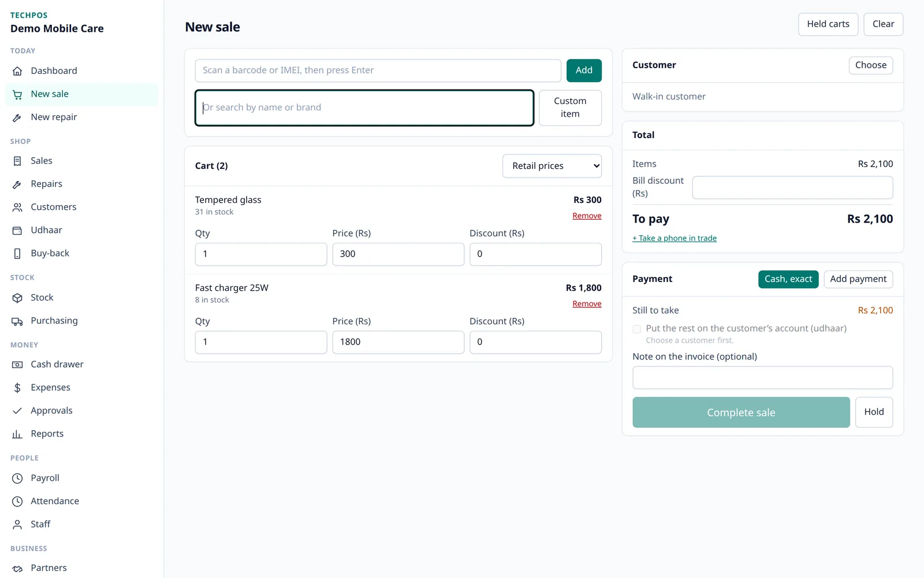
Task: Click the Sales receipt icon
Action: 17,161
